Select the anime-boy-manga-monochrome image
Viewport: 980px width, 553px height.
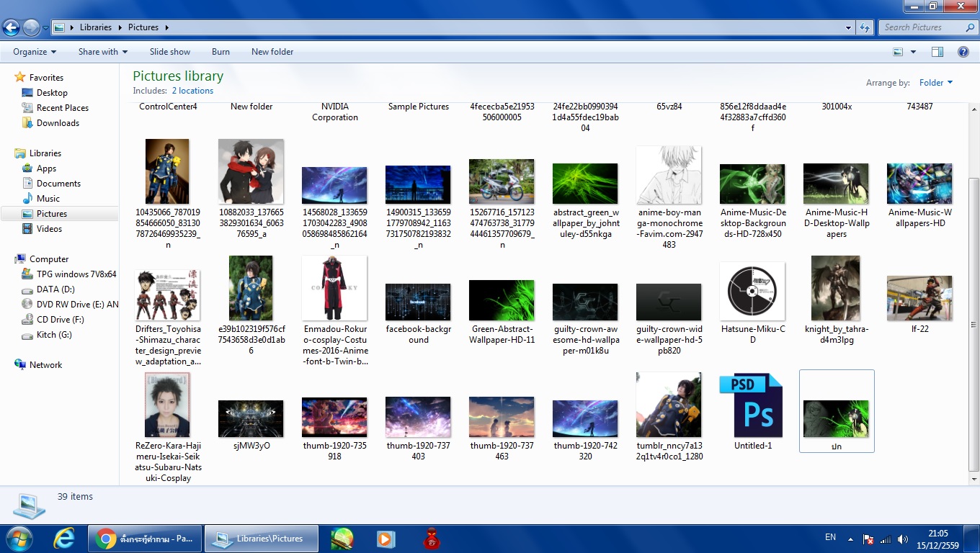[669, 197]
